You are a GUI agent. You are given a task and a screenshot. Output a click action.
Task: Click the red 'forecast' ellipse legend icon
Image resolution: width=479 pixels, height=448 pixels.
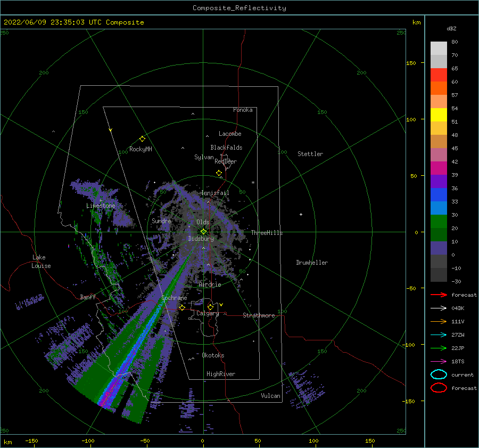[439, 388]
